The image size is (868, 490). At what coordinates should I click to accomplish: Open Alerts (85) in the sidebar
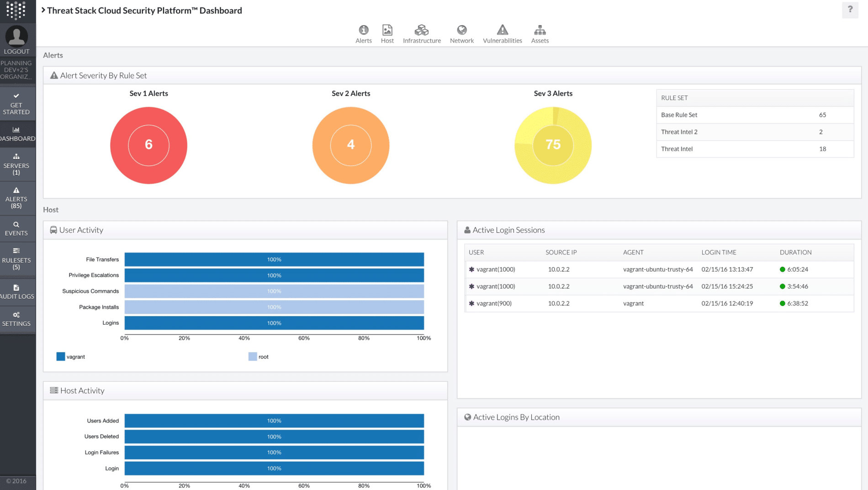point(16,198)
